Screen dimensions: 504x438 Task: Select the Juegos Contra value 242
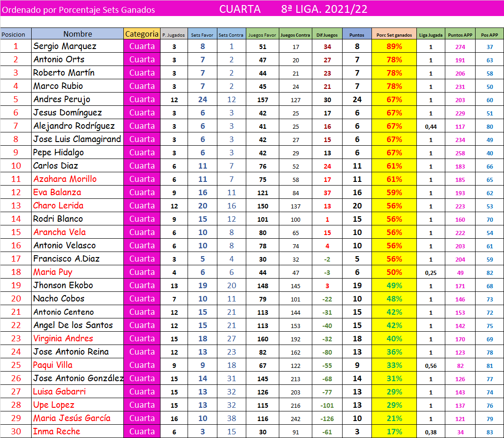[x=295, y=419]
